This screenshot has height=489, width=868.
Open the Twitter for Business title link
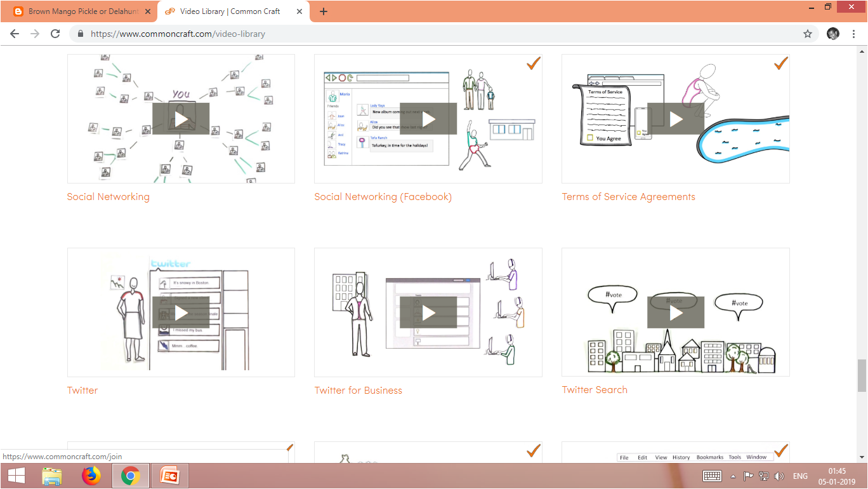(358, 391)
